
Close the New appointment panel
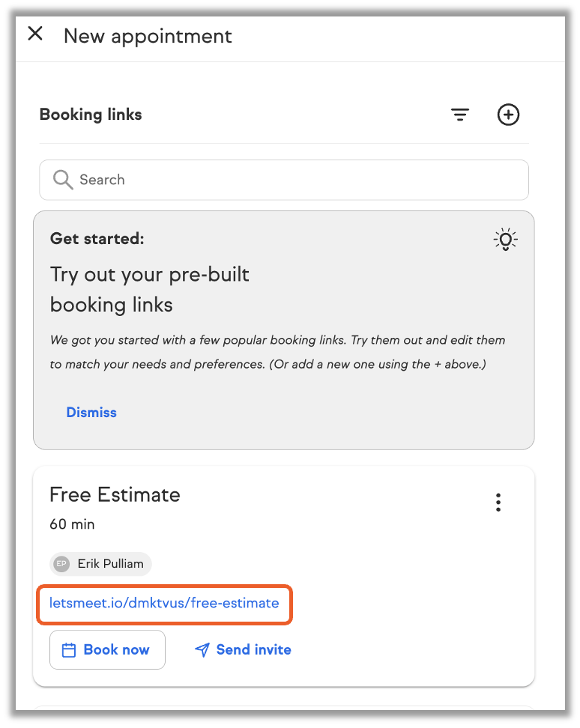(35, 34)
